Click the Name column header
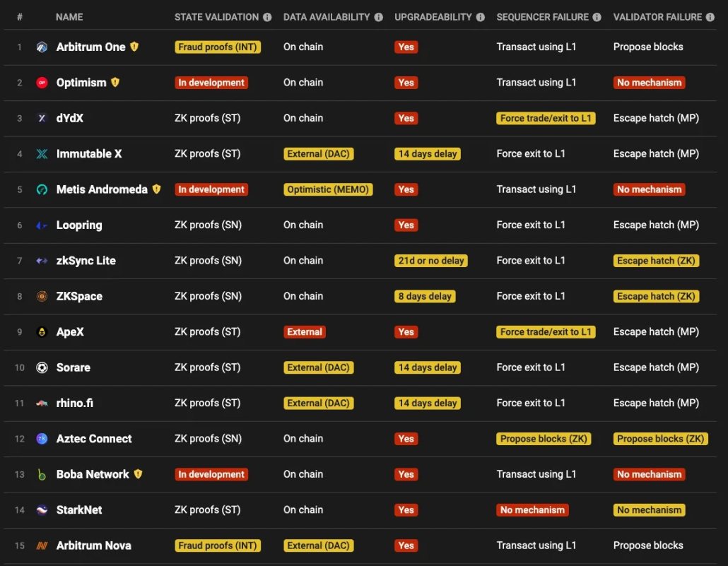The height and width of the screenshot is (566, 728). [69, 17]
